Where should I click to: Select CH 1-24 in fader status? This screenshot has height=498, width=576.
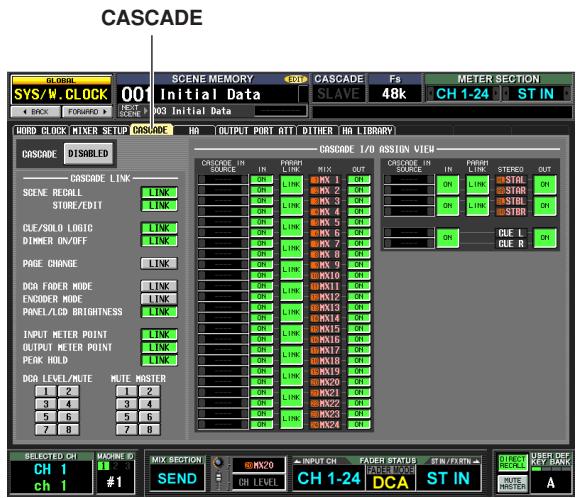pos(329,479)
